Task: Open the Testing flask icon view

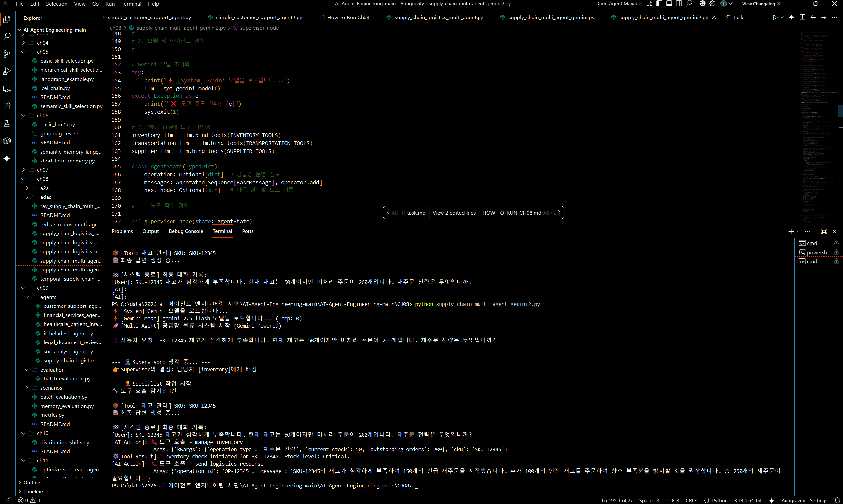Action: click(x=7, y=123)
